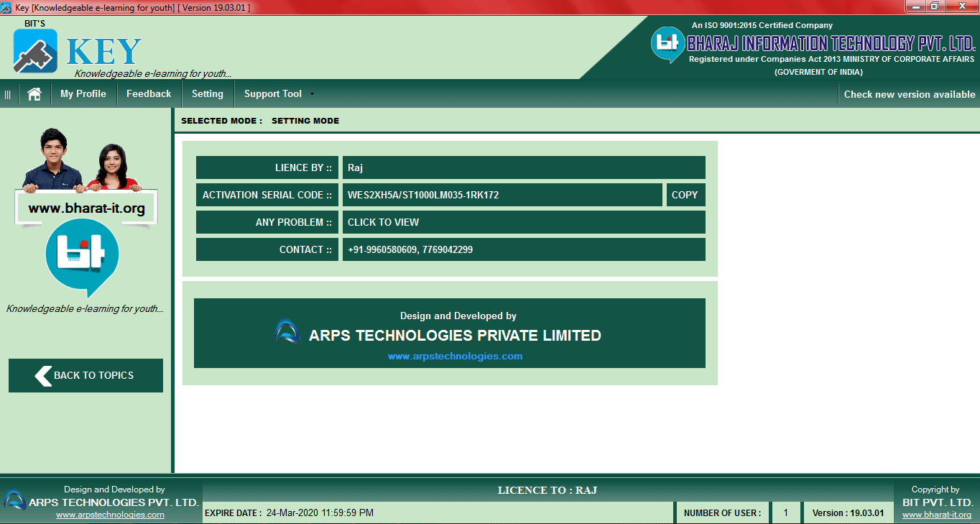Click the Licence By field showing Raj
980x524 pixels.
pyautogui.click(x=524, y=167)
